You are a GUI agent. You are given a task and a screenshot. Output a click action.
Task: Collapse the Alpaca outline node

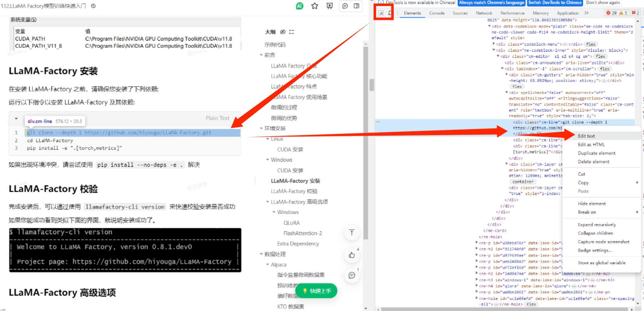coord(268,265)
